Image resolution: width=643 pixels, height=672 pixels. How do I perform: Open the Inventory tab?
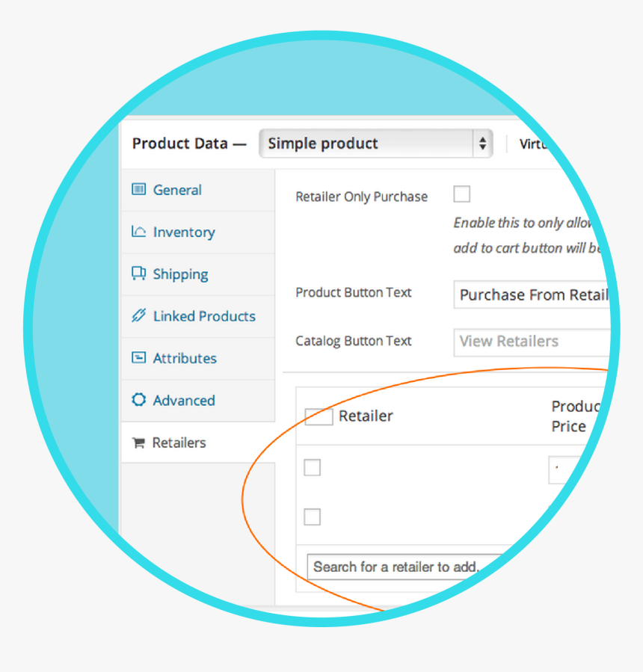tap(184, 232)
